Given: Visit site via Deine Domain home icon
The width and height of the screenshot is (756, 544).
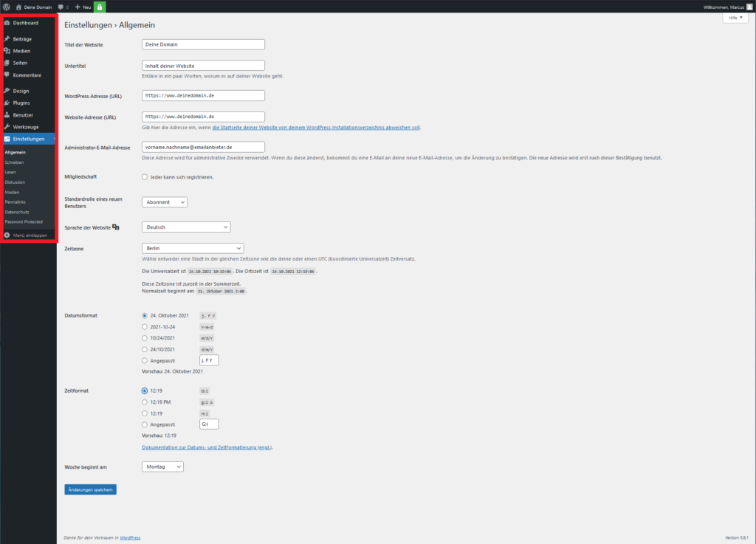Looking at the screenshot, I should tap(34, 7).
